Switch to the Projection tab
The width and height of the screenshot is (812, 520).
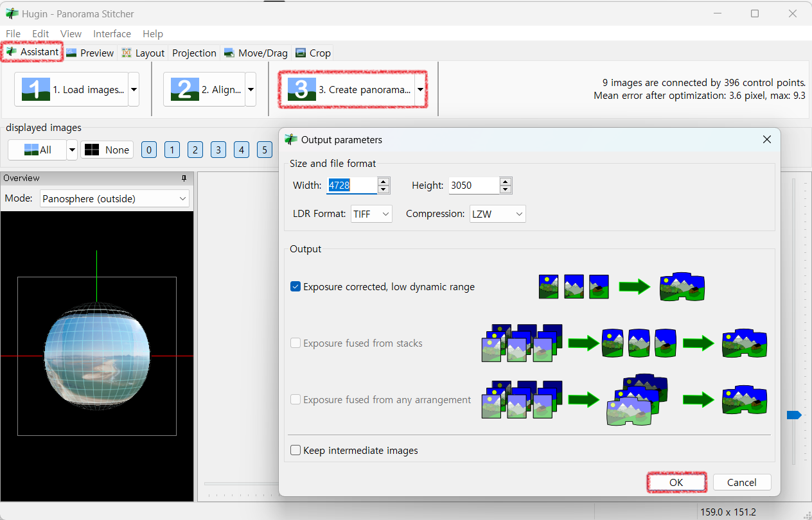194,53
